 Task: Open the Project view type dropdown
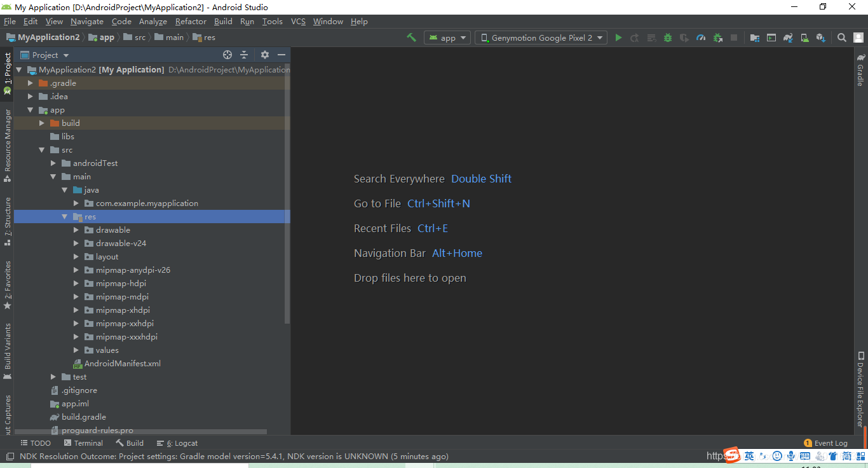pyautogui.click(x=44, y=55)
